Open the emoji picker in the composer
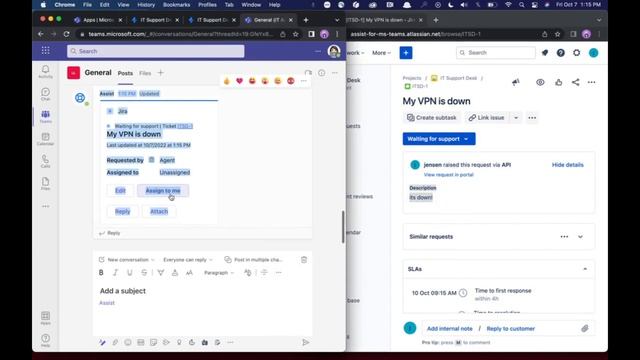640x360 pixels. [128, 342]
